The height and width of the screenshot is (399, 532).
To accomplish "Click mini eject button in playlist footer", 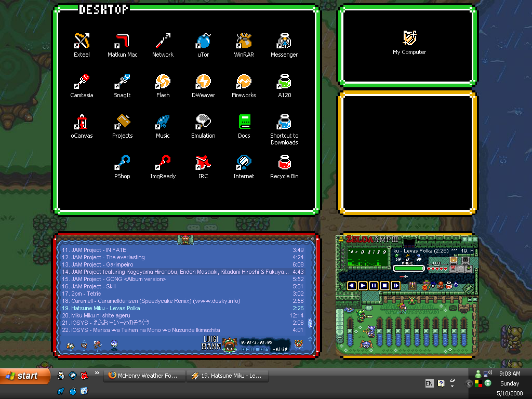I will (267, 349).
